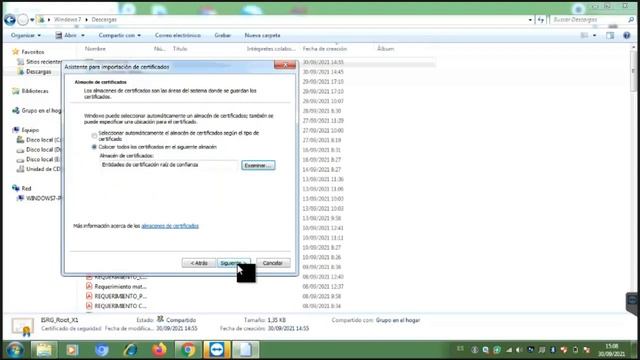
Task: Click Correo electrónico in the toolbar
Action: [x=178, y=36]
